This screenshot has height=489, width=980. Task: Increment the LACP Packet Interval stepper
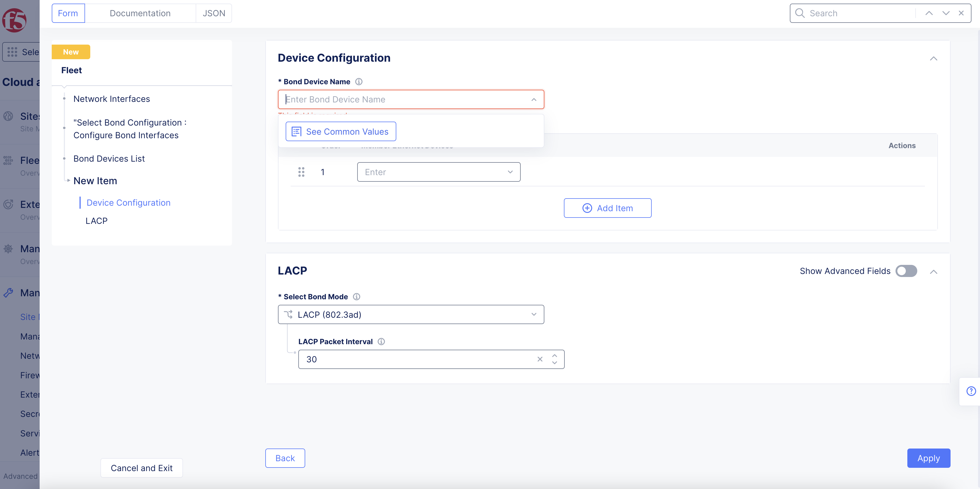555,356
